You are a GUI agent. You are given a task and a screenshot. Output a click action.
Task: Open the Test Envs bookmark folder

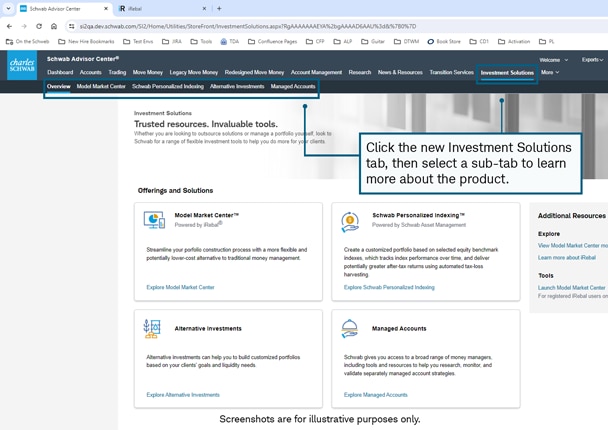point(138,41)
